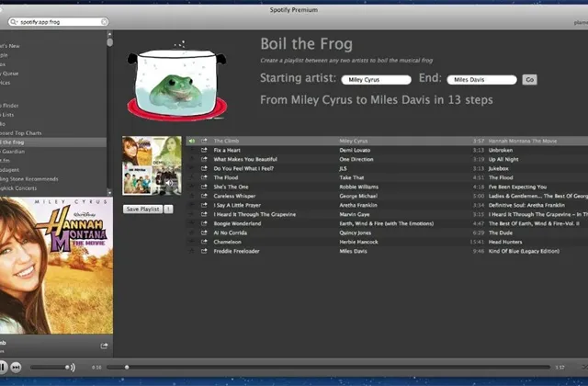Share the track The Climb

click(204, 141)
